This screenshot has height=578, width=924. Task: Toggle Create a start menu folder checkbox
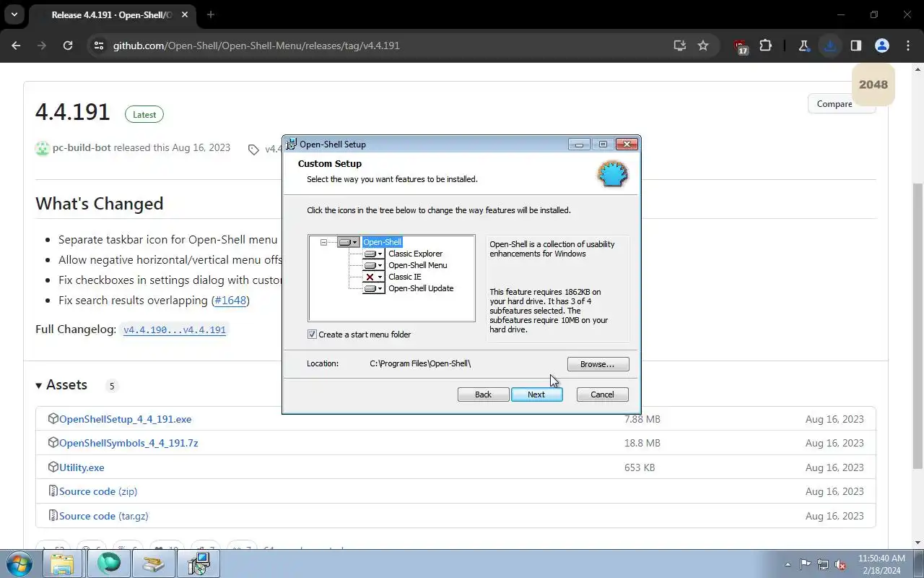[x=312, y=335]
